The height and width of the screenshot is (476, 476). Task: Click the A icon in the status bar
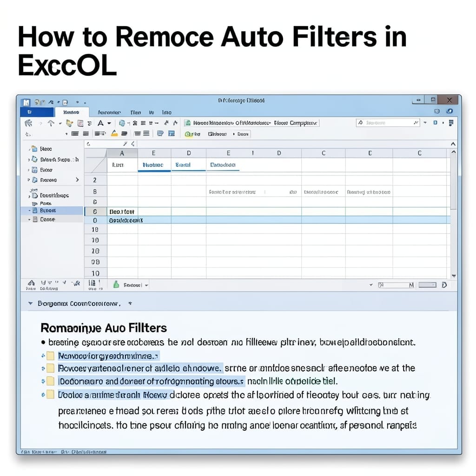31,283
